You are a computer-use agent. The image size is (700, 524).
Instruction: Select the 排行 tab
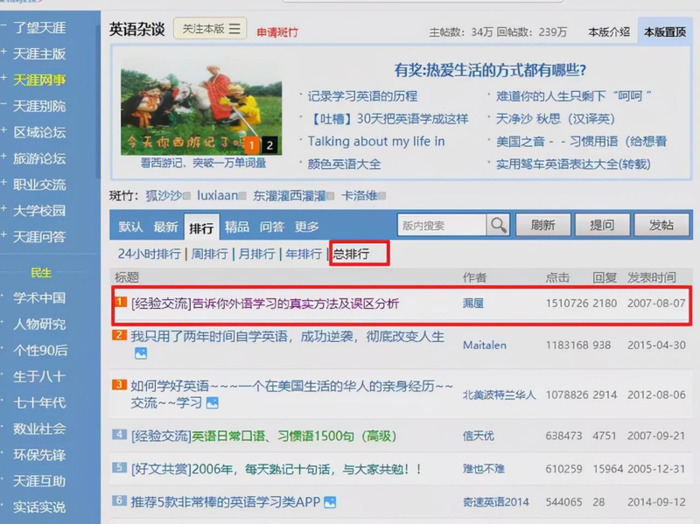[201, 227]
